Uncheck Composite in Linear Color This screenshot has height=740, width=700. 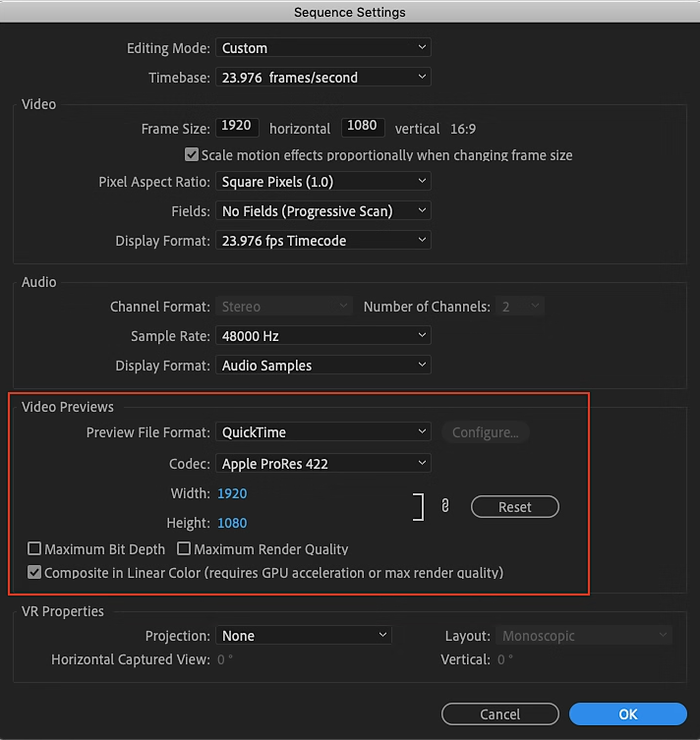[35, 572]
